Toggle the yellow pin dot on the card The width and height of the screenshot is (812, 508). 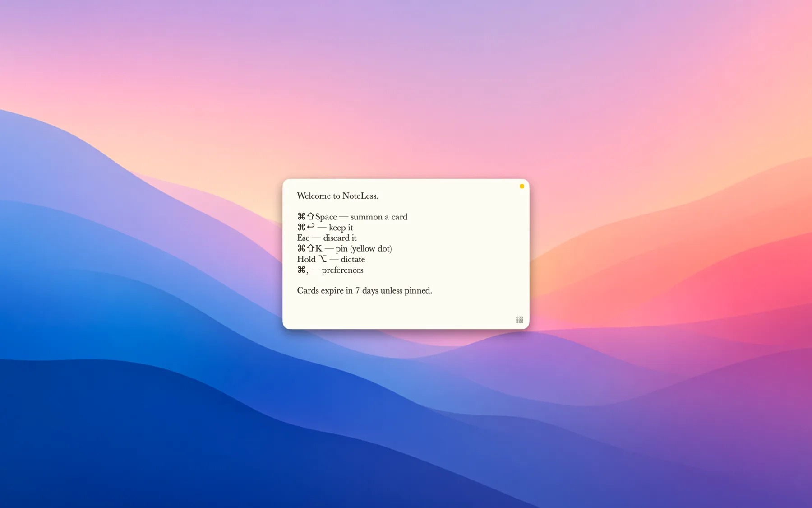[x=522, y=186]
